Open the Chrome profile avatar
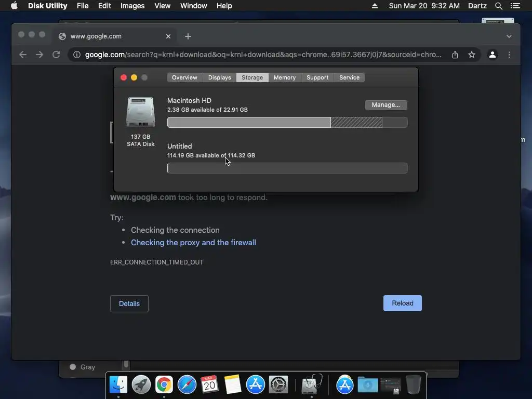 493,55
